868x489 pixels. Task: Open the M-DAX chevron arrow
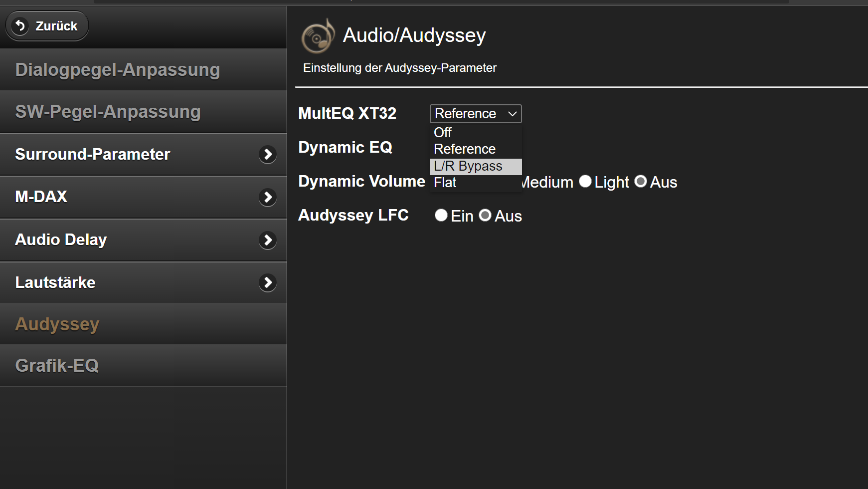click(x=268, y=197)
